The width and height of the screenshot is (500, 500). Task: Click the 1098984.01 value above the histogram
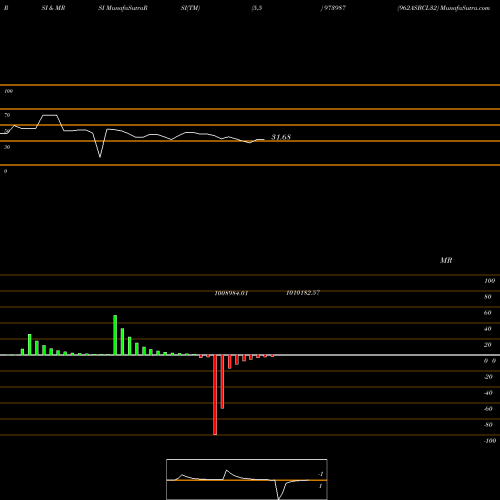tap(231, 293)
